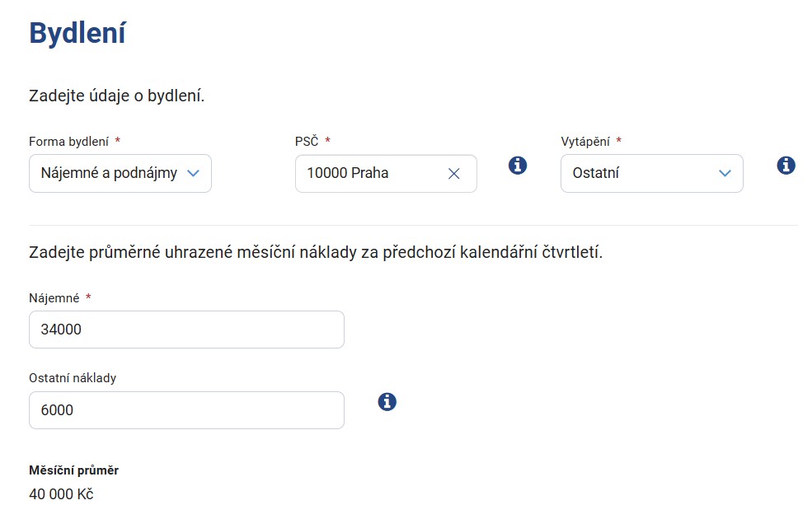Screen dimensions: 812x519
Task: Click the "Nájemné" field label
Action: tap(54, 298)
